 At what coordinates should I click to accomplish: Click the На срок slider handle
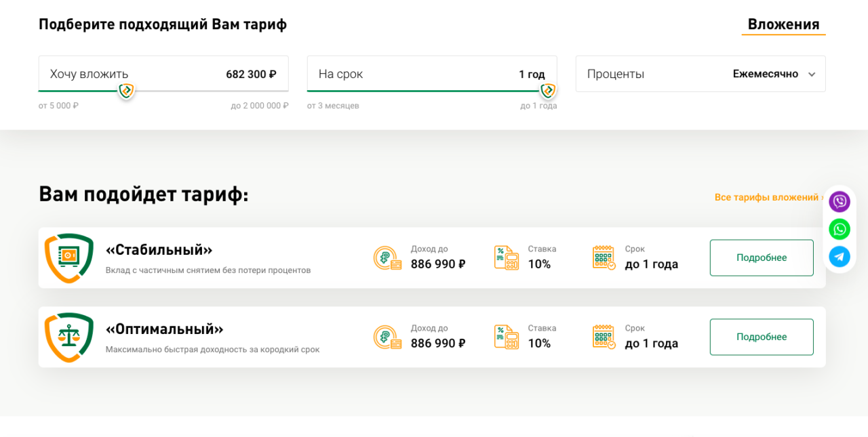click(548, 91)
